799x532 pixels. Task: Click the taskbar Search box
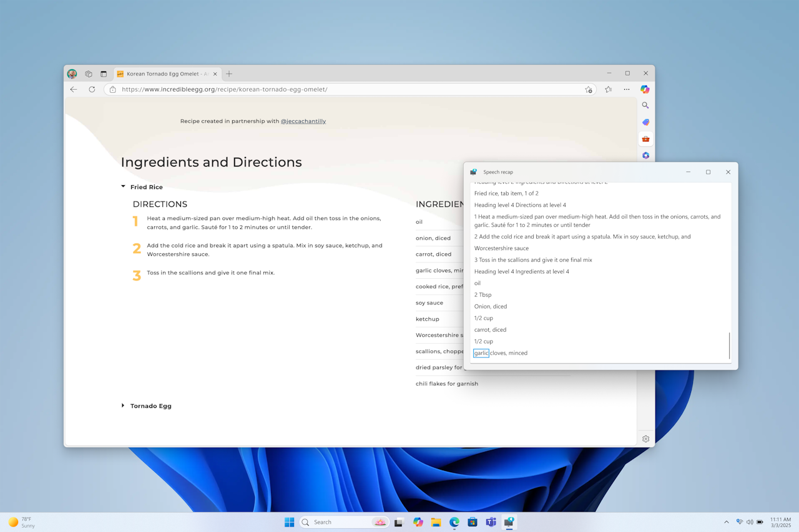pyautogui.click(x=344, y=522)
